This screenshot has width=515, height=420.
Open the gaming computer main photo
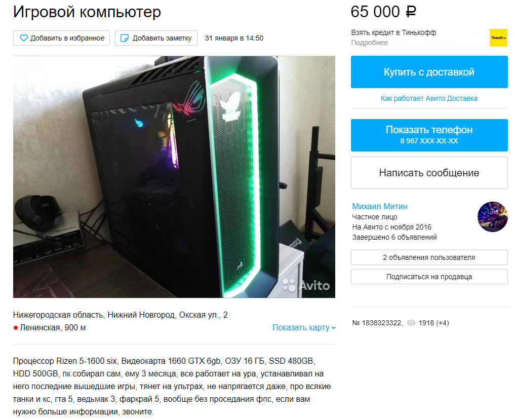pyautogui.click(x=174, y=177)
